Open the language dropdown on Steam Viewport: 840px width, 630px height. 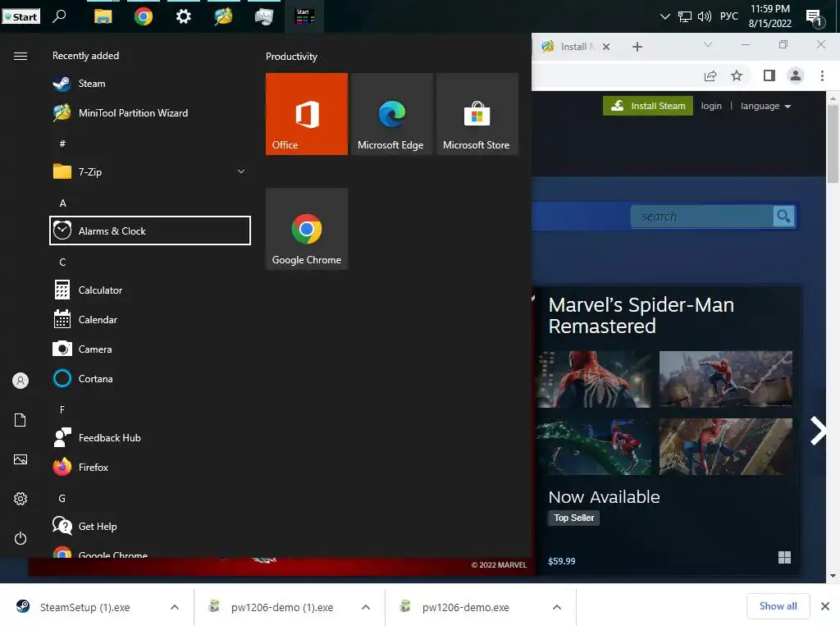tap(765, 106)
